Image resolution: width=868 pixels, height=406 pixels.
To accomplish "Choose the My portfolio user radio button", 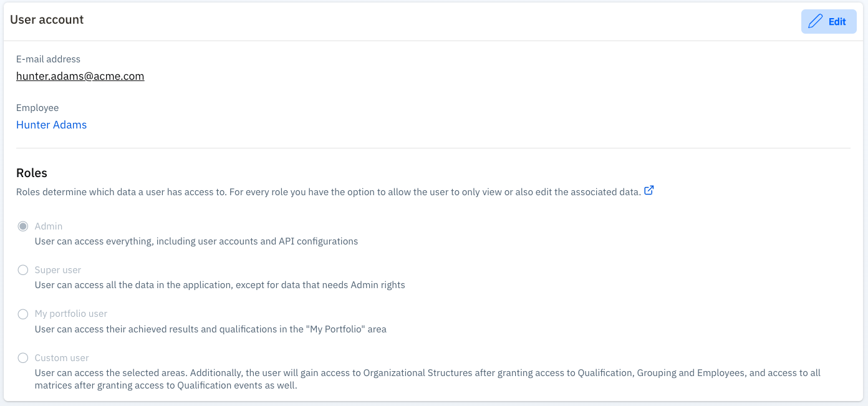I will pos(23,314).
